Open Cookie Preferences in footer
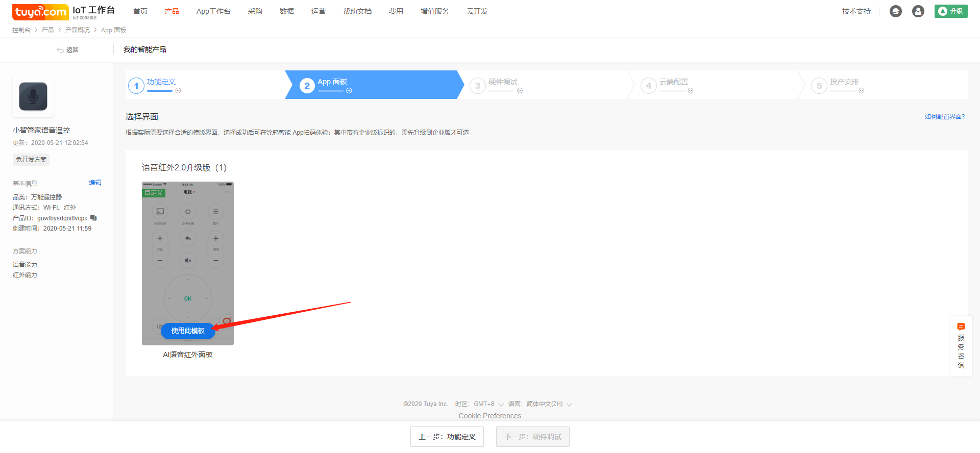The height and width of the screenshot is (453, 980). coord(489,416)
